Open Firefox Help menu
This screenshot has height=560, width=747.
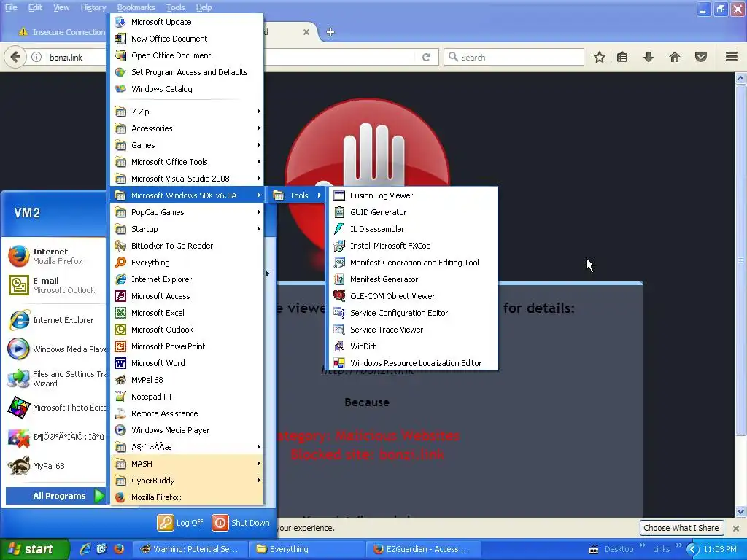204,7
